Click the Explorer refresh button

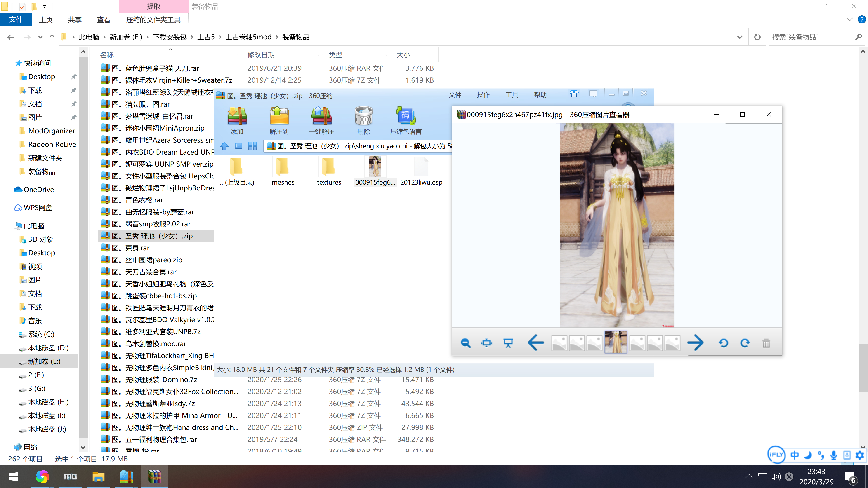click(757, 37)
